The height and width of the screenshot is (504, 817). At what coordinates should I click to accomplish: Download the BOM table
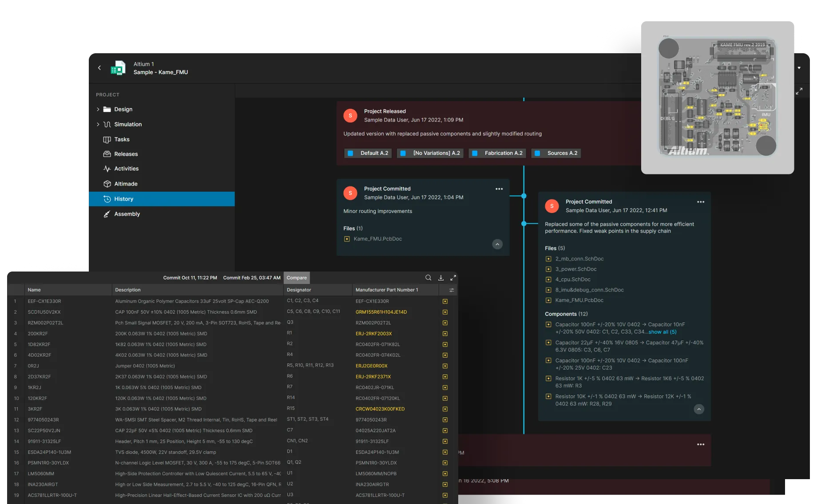point(441,278)
